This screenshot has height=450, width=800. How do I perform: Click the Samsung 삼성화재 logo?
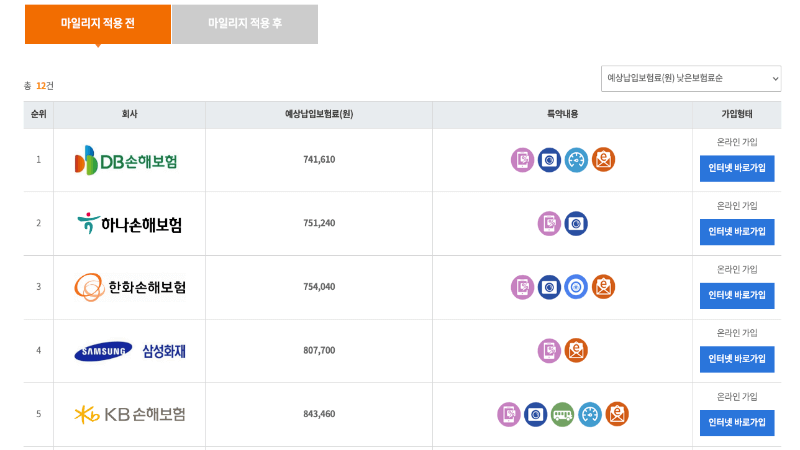130,351
